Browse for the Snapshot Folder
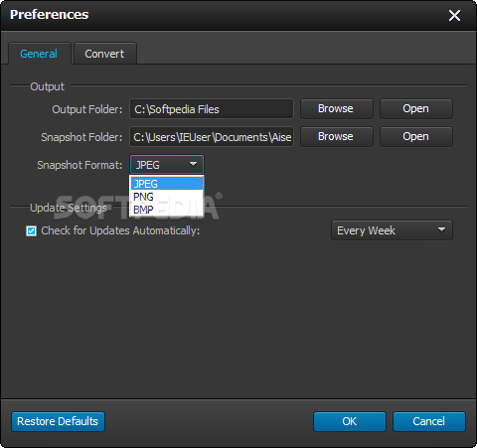This screenshot has width=477, height=448. [x=337, y=137]
